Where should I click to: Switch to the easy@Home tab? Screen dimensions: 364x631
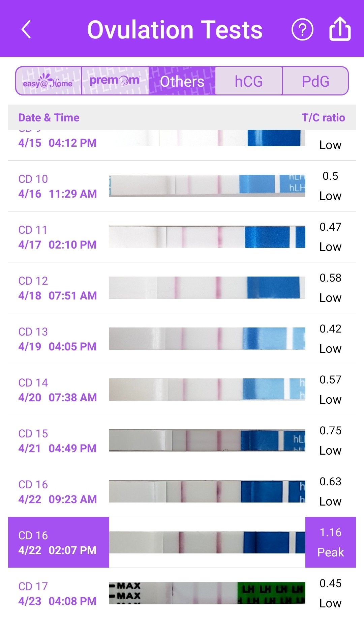pyautogui.click(x=49, y=81)
